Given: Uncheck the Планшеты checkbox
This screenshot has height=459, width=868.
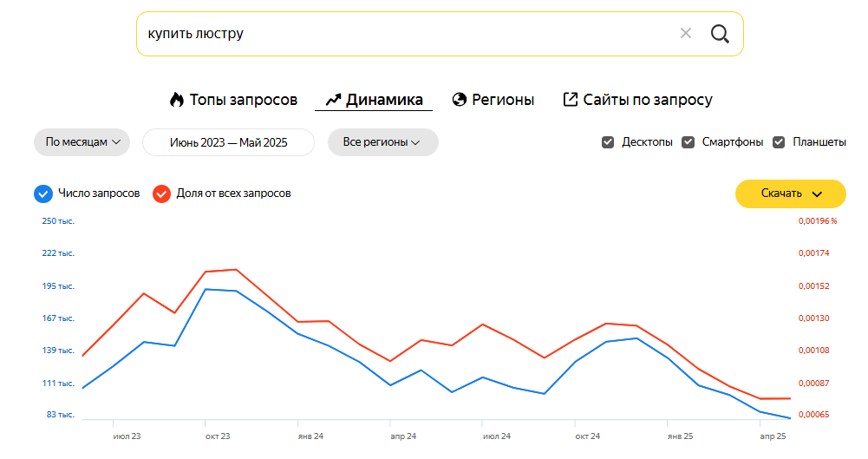Looking at the screenshot, I should (779, 142).
